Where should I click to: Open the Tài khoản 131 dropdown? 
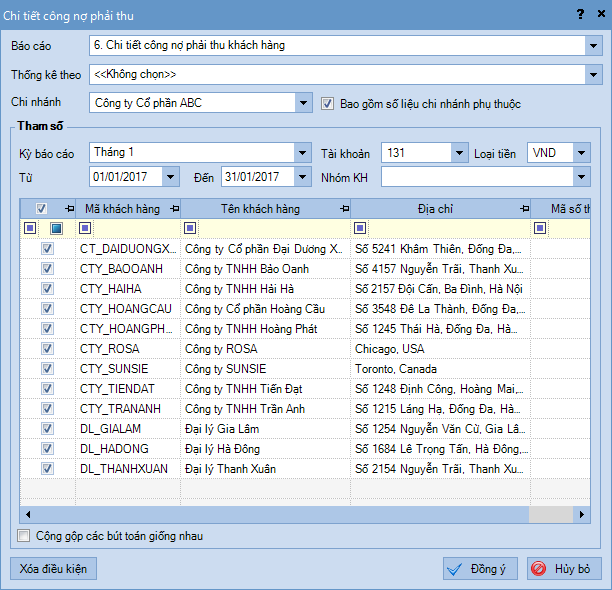pyautogui.click(x=459, y=153)
